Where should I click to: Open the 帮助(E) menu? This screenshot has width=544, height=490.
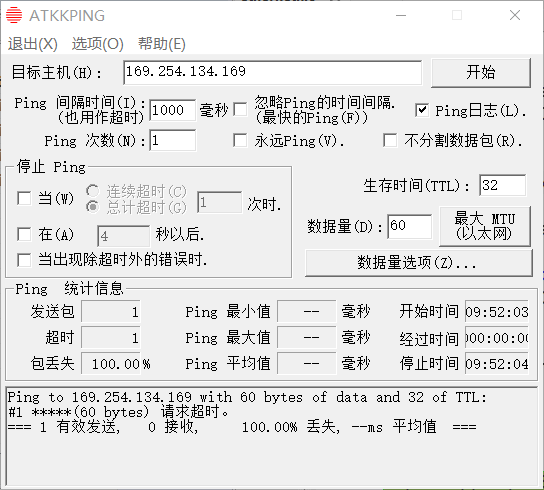pyautogui.click(x=162, y=44)
